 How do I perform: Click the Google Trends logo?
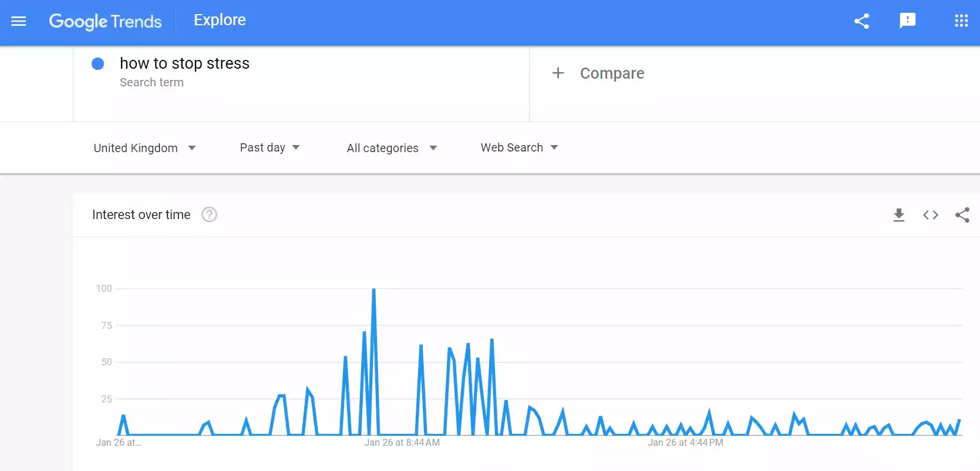coord(105,22)
